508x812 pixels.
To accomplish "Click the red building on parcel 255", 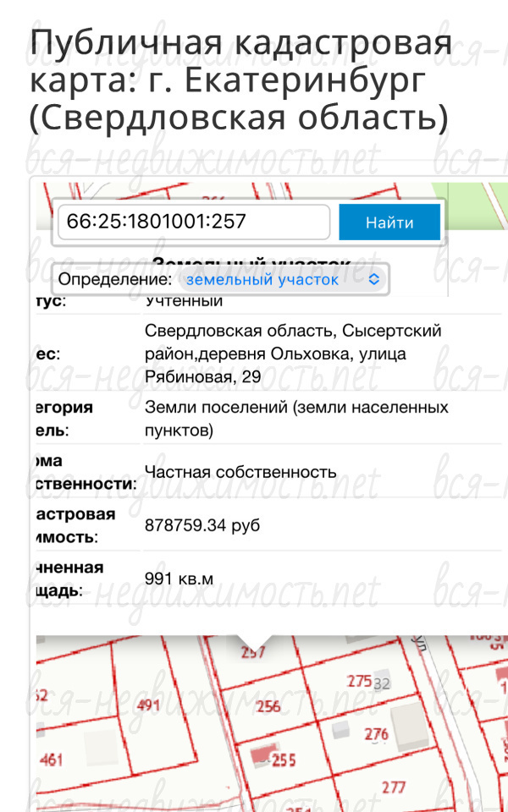I will 262,753.
